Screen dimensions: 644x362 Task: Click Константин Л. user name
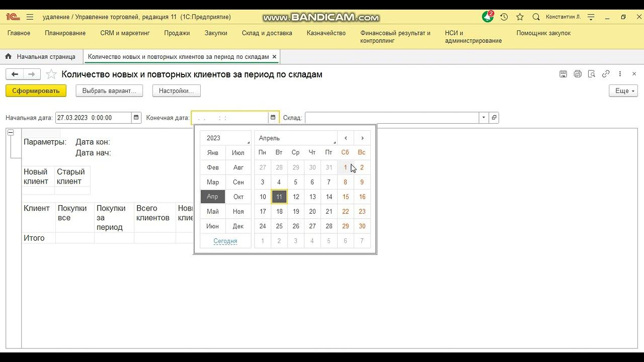(x=563, y=17)
